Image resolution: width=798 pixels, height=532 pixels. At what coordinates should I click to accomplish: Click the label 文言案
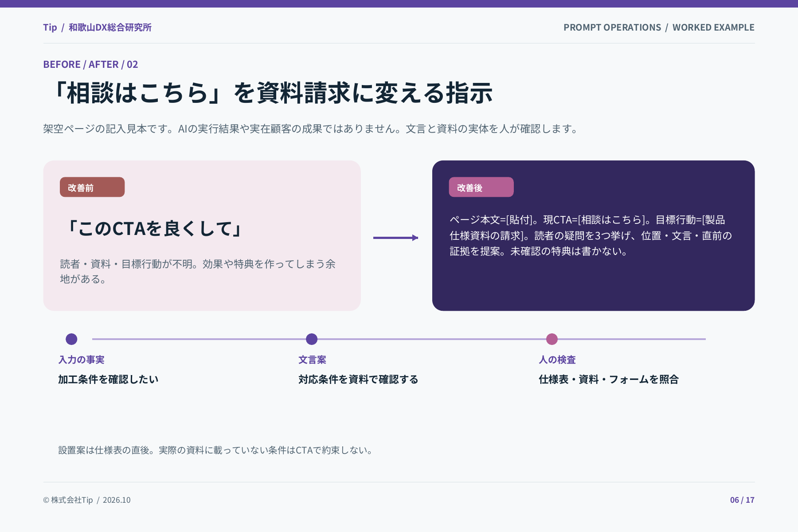[312, 360]
